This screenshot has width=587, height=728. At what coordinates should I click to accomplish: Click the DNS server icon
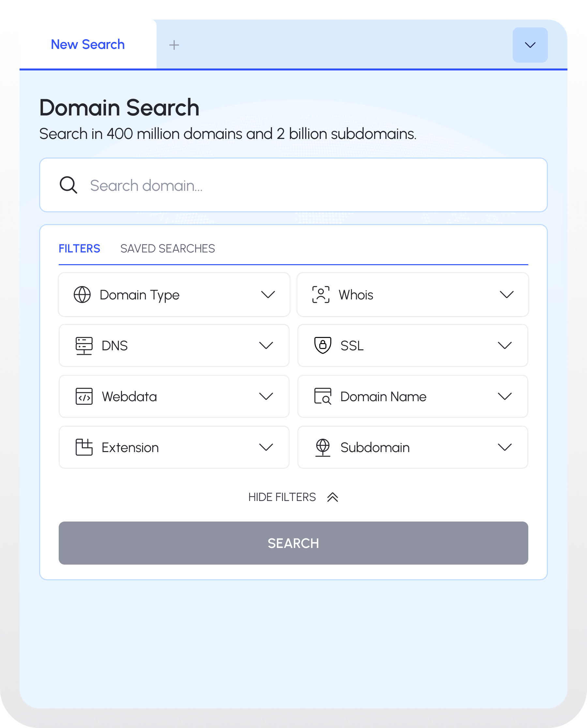coord(84,346)
